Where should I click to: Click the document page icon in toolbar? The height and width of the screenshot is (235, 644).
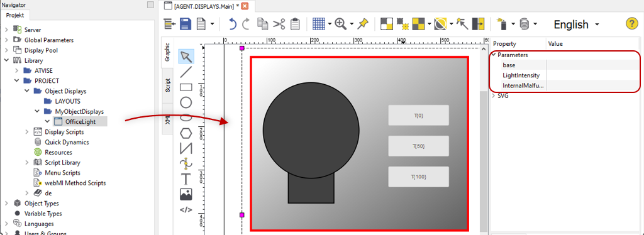point(201,25)
